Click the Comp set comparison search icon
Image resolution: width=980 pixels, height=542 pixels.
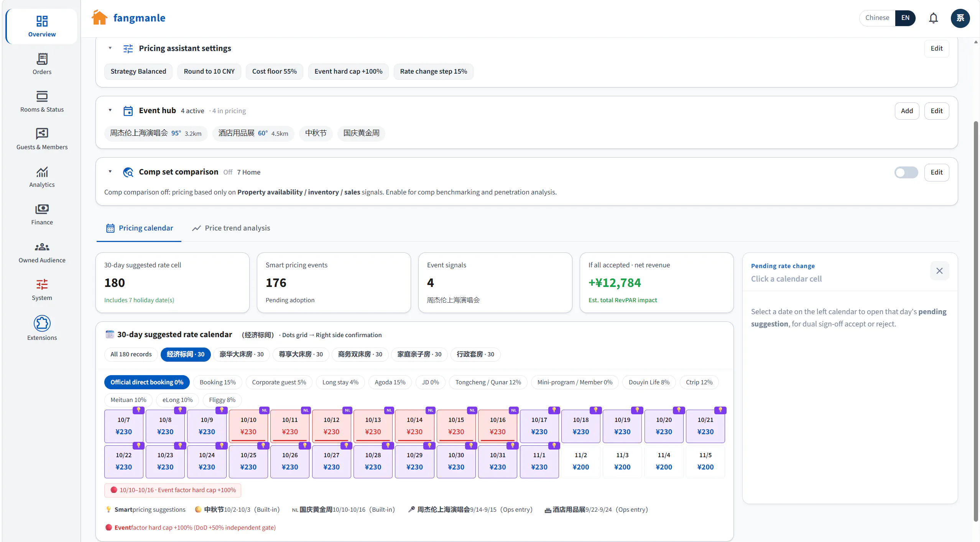coord(128,172)
